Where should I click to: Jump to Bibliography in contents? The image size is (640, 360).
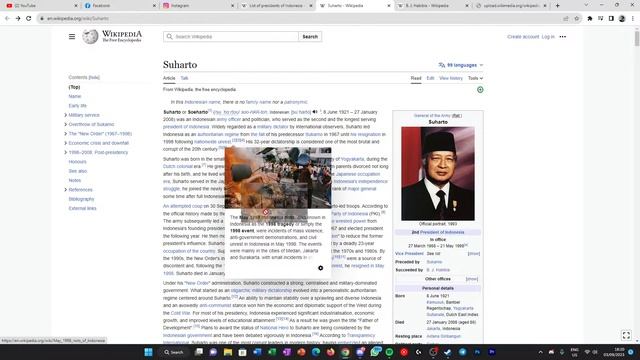tap(81, 199)
